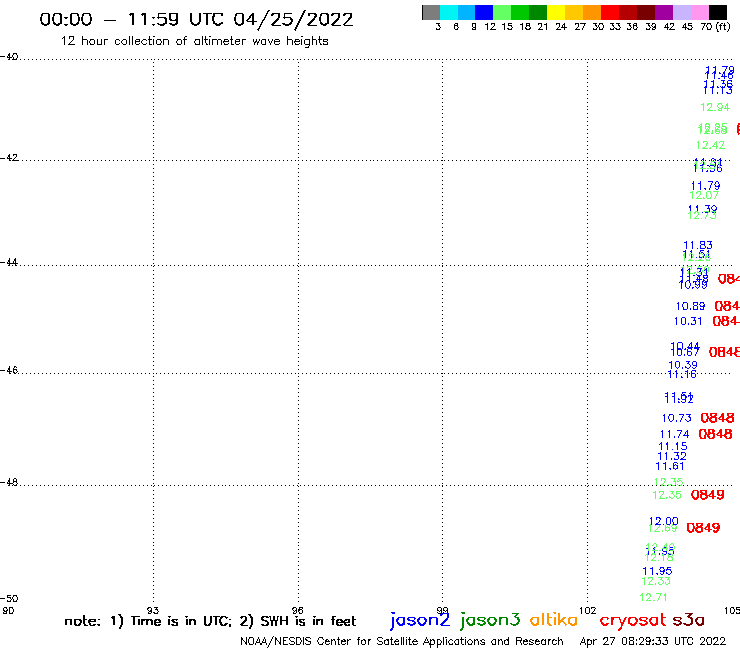Click the red time '0848' beside 10.73
The width and height of the screenshot is (740, 650).
[717, 418]
